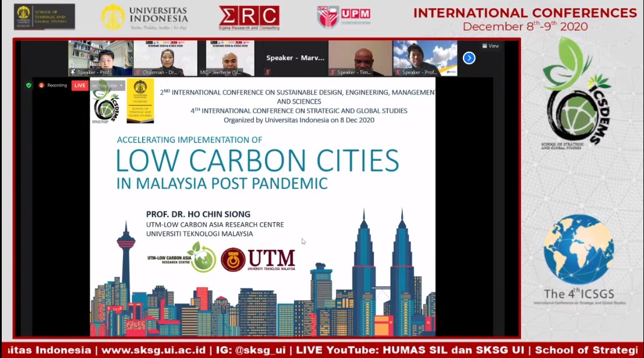Open the 'on YouTube' live stream dropdown
644x358 pixels.
pos(107,86)
